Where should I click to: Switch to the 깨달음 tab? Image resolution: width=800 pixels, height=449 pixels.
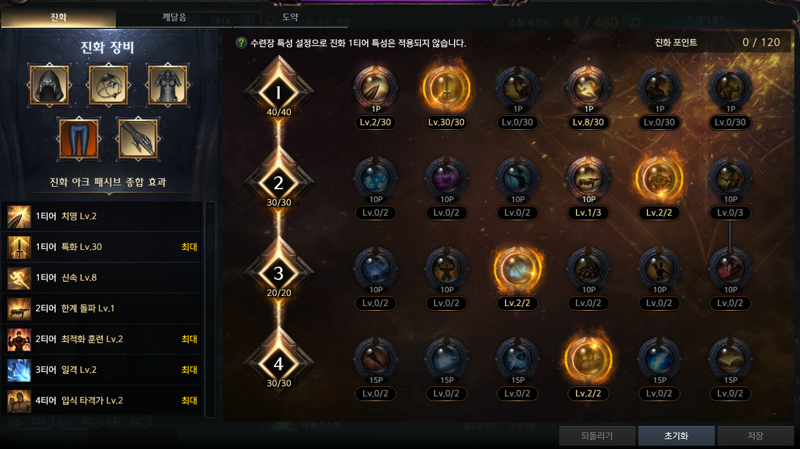tap(174, 17)
